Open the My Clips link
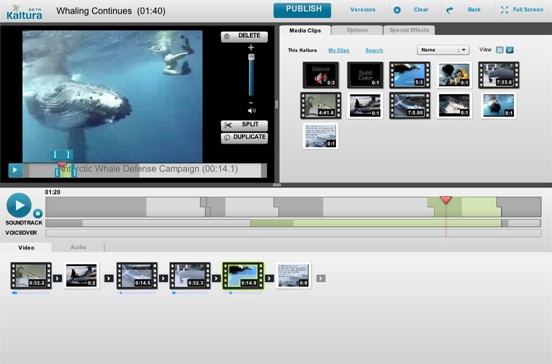This screenshot has height=364, width=552. [339, 50]
